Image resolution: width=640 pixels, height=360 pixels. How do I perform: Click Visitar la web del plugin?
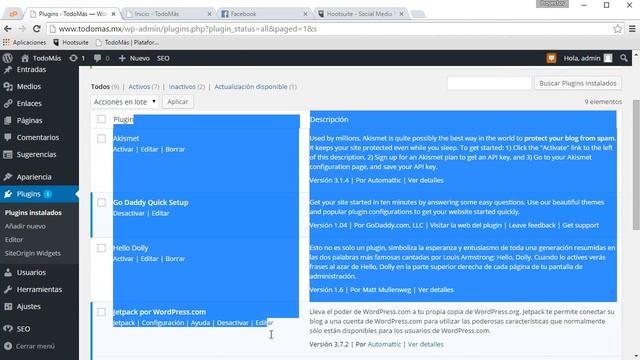click(466, 225)
